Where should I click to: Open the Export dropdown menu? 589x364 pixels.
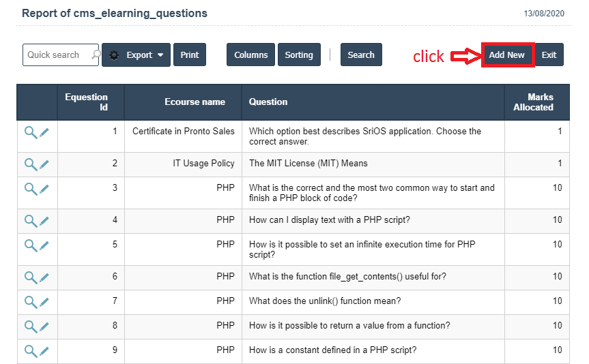pos(137,55)
